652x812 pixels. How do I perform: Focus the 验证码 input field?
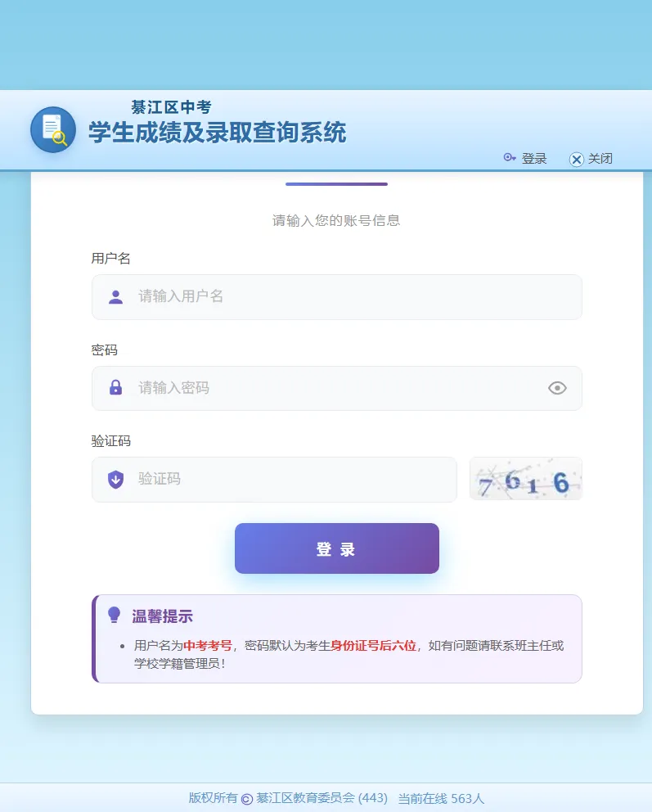274,480
